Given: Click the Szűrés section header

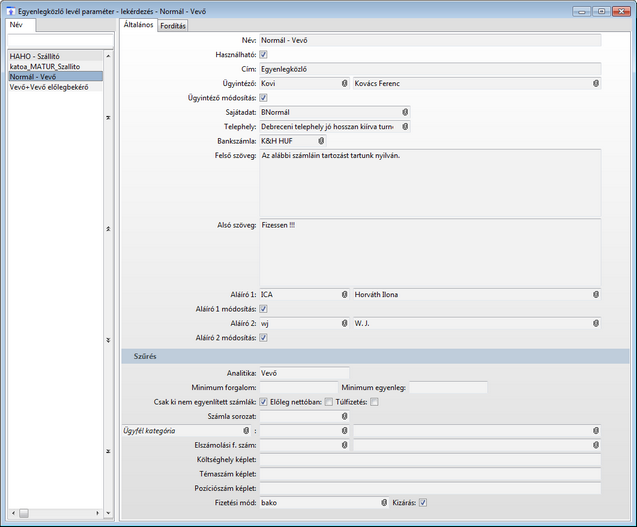Looking at the screenshot, I should tap(375, 356).
